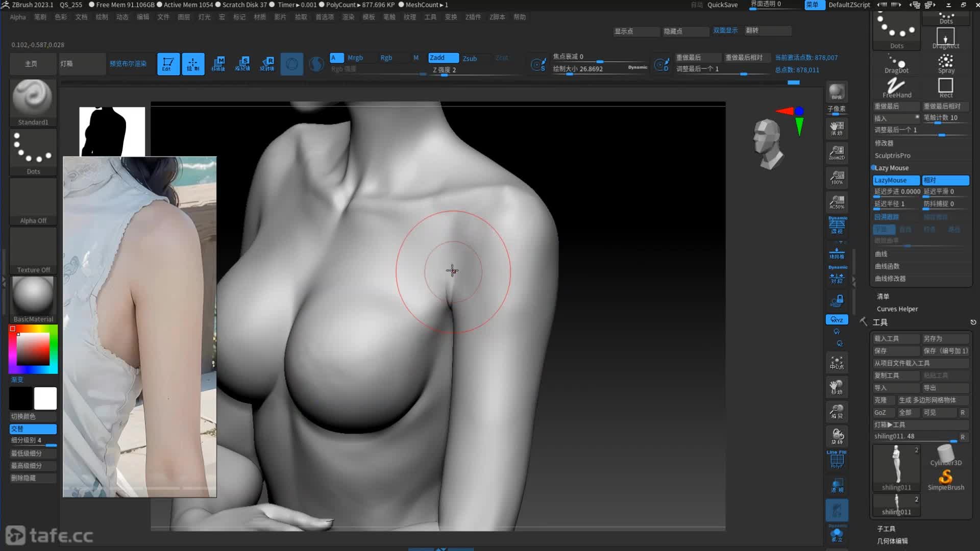Viewport: 980px width, 551px height.
Task: Click the Zoom2D icon
Action: (x=837, y=153)
